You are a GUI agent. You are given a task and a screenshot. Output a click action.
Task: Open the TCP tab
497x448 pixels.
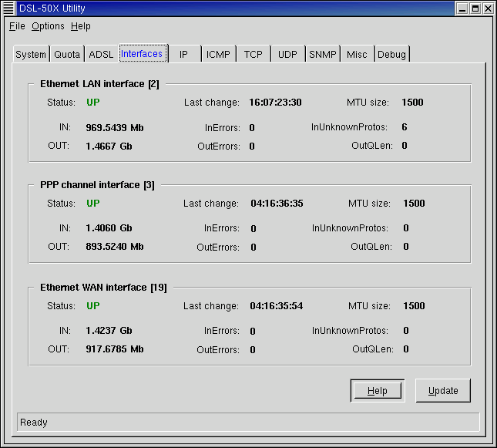[254, 54]
